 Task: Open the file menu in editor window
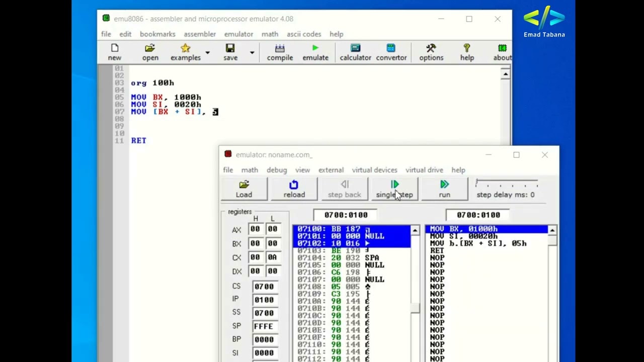coord(106,34)
